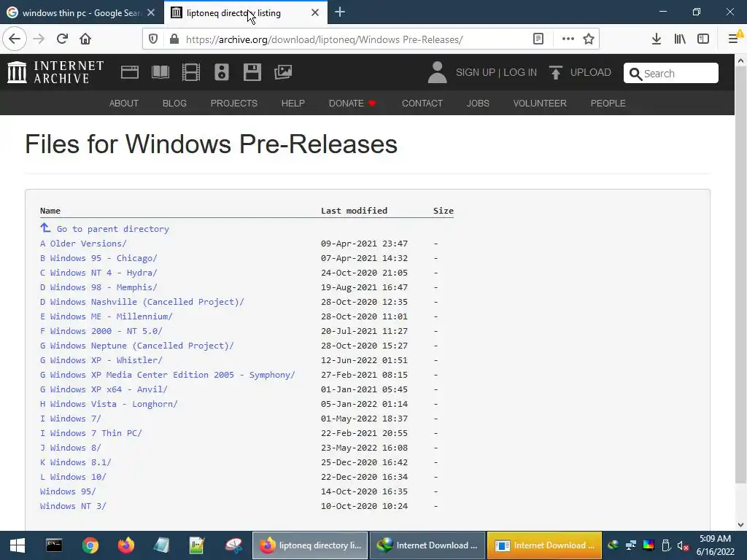Viewport: 747px width, 560px height.
Task: Open folder K Windows 8.1/
Action: (x=76, y=462)
